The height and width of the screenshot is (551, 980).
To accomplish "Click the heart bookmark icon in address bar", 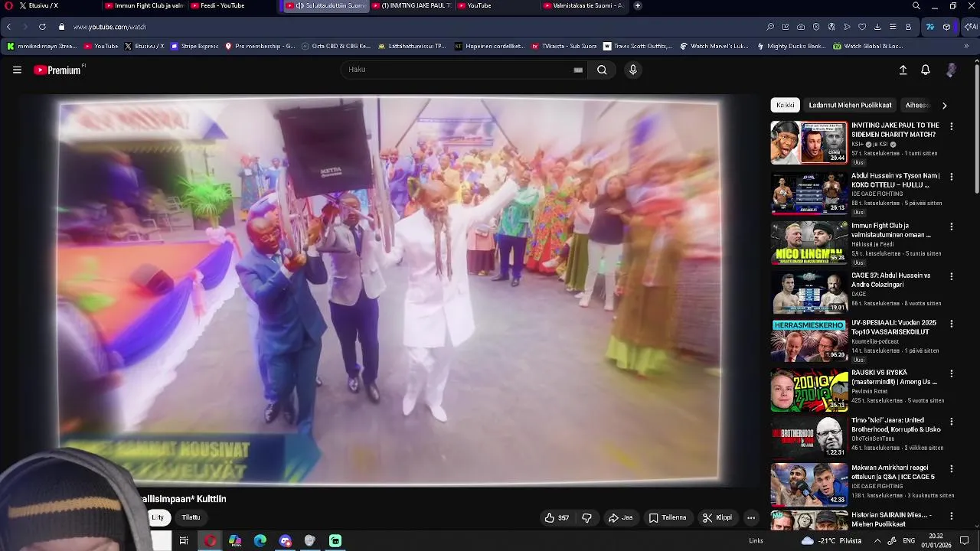I will (x=862, y=27).
